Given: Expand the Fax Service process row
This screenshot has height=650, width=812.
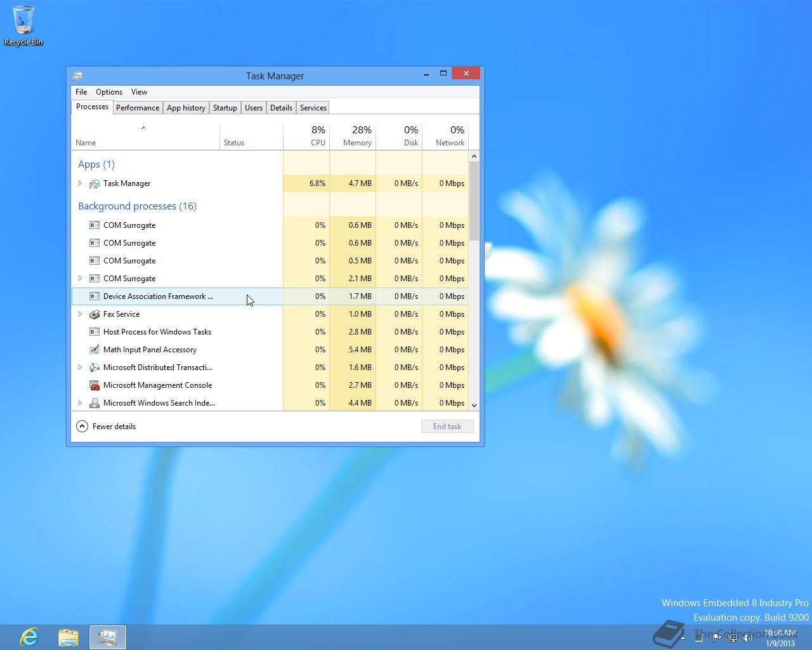Looking at the screenshot, I should 80,314.
